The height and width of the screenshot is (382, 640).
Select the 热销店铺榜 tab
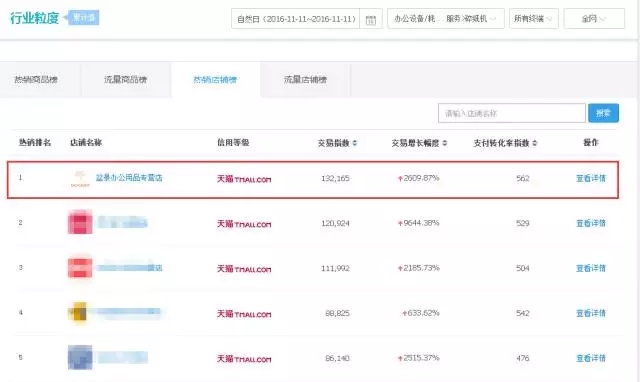[x=216, y=80]
